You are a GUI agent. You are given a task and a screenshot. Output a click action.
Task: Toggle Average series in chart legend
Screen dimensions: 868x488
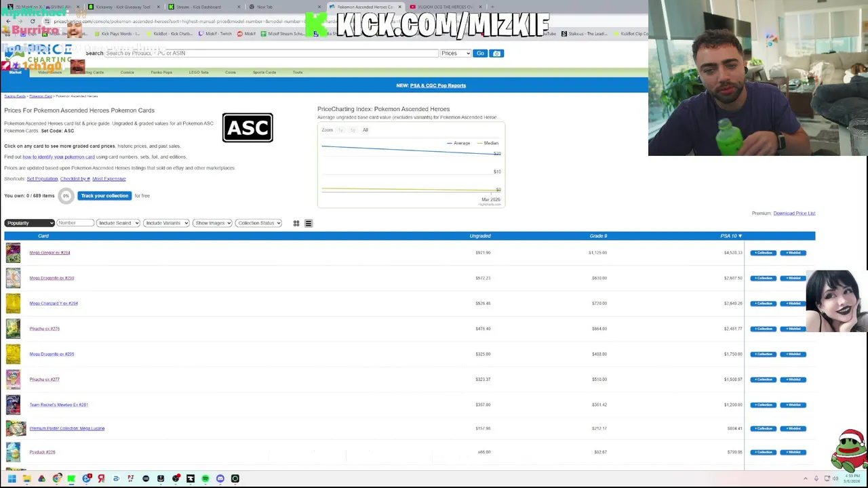coord(458,143)
